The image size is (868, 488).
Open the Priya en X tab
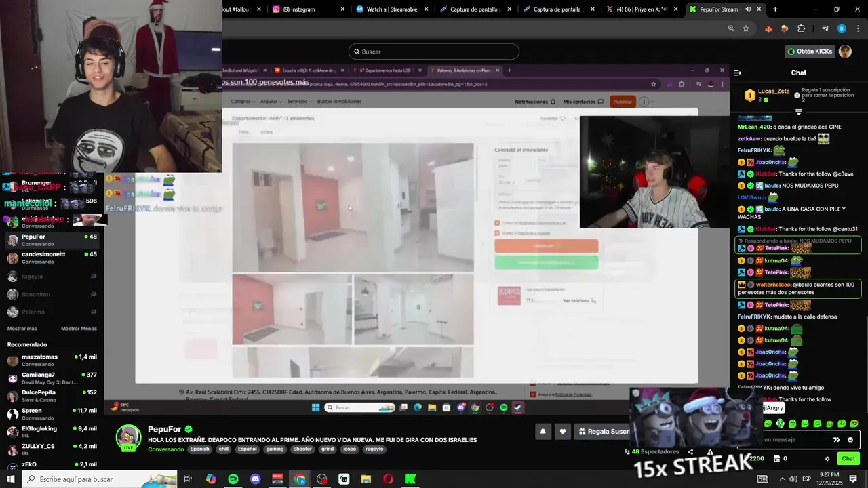click(x=642, y=9)
